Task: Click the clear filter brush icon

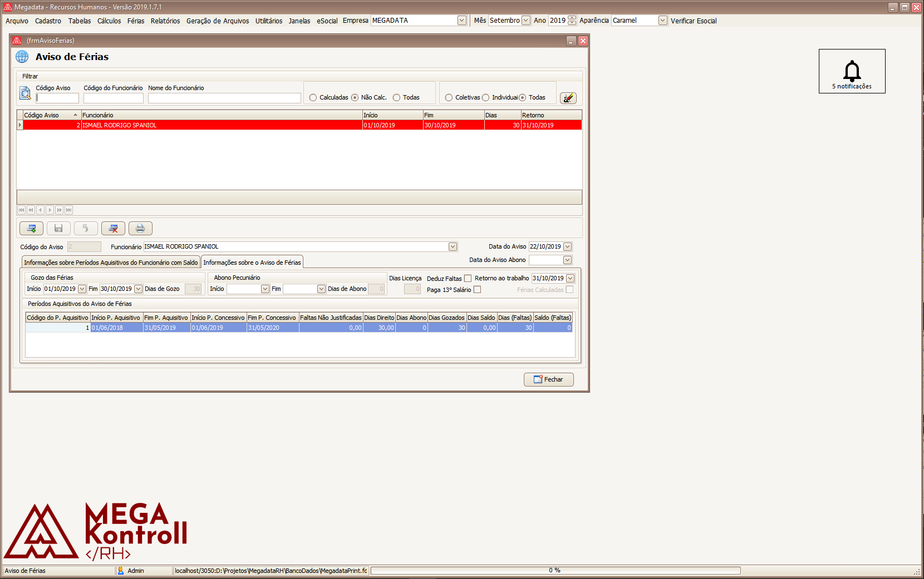Action: click(x=568, y=98)
